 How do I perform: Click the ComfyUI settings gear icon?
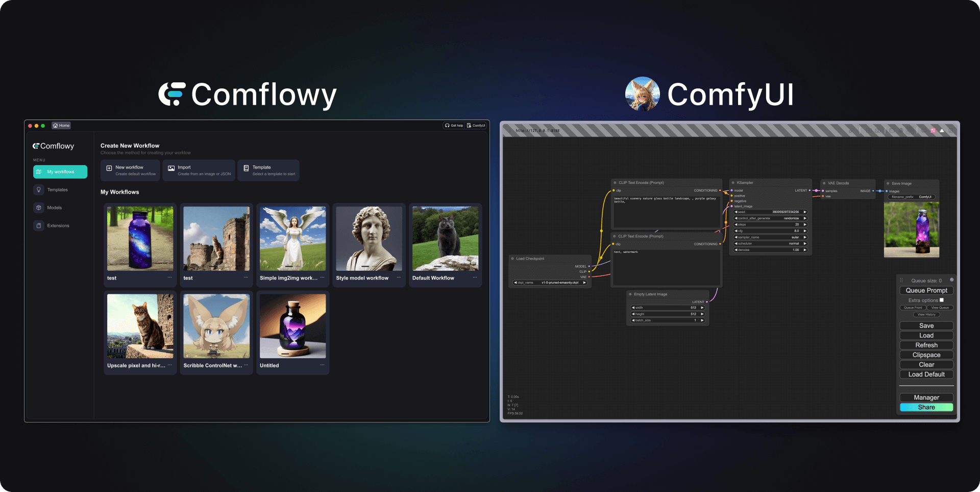(951, 280)
